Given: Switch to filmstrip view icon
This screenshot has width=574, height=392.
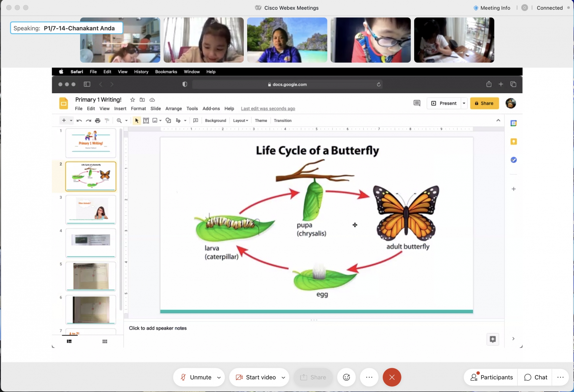Looking at the screenshot, I should pyautogui.click(x=69, y=341).
